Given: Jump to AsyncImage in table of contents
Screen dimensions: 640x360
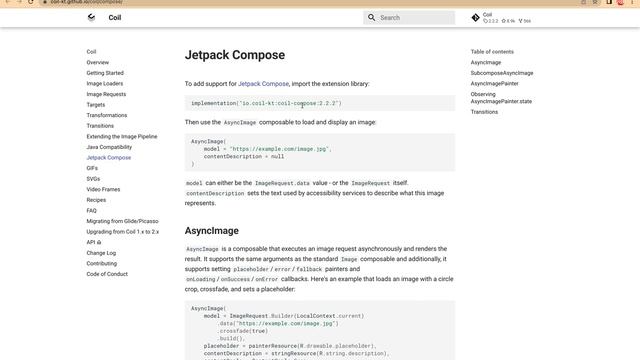Looking at the screenshot, I should coord(486,62).
